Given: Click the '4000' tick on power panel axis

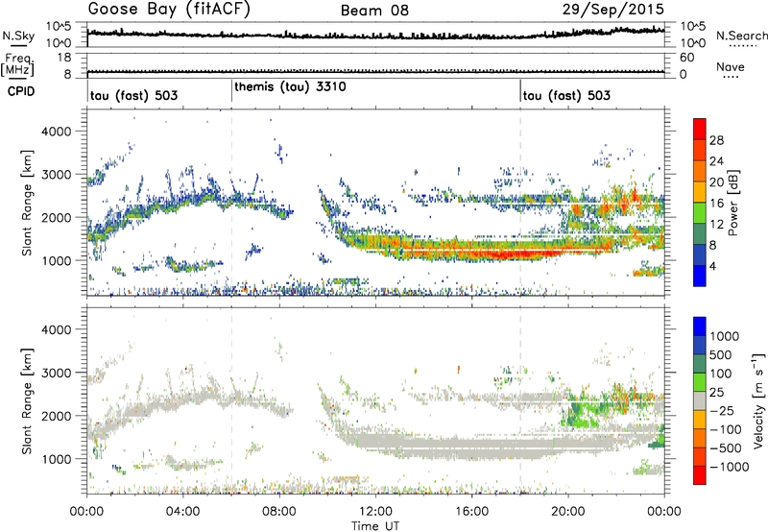Looking at the screenshot, I should (x=56, y=132).
